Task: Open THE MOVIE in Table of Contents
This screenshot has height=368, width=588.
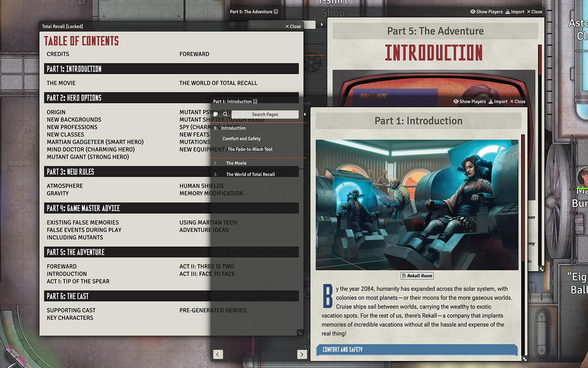Action: click(61, 83)
